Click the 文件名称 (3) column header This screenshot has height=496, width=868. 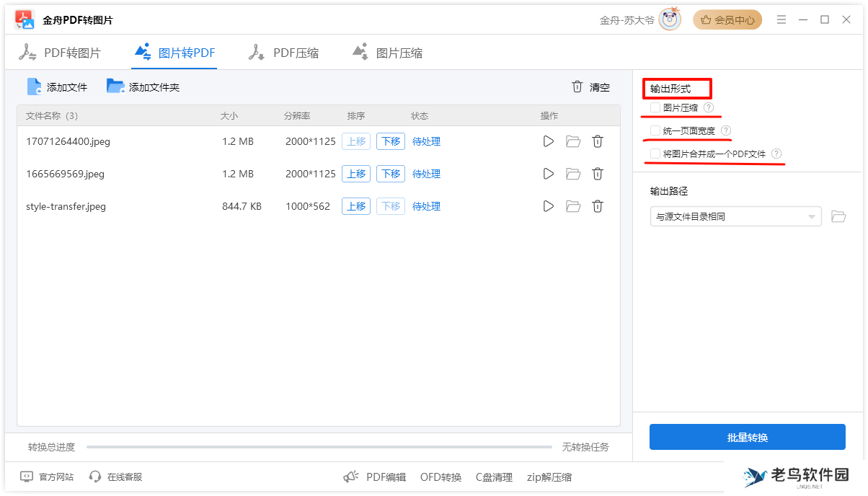coord(52,115)
